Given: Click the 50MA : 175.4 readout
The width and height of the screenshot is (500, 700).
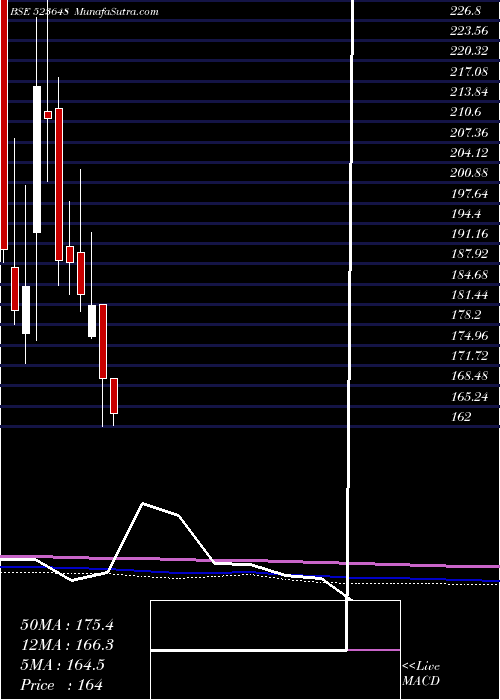Looking at the screenshot, I should click(x=67, y=625).
